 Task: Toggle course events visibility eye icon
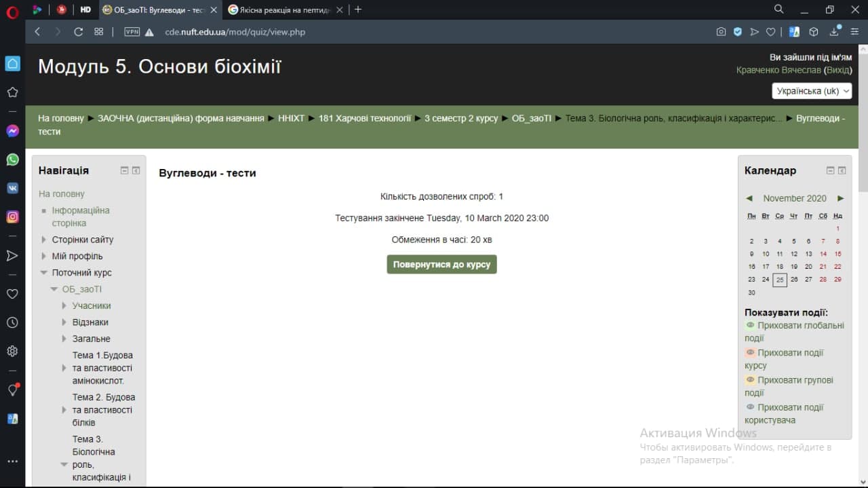tap(750, 353)
